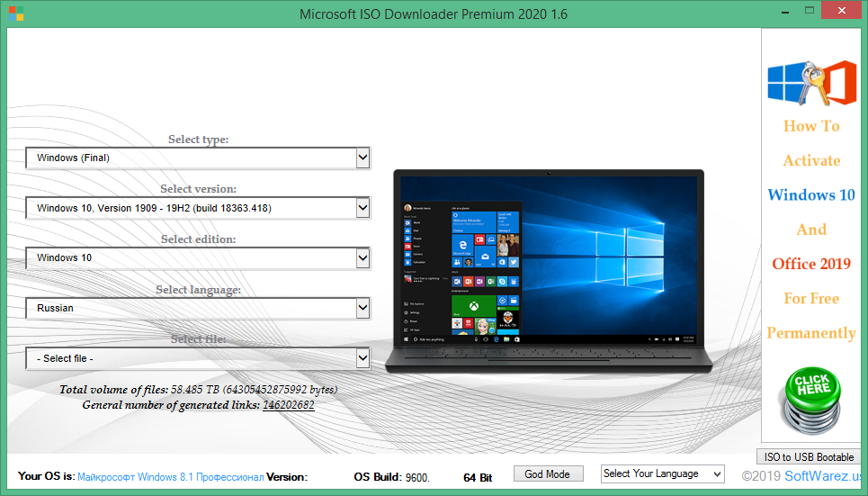
Task: Open the Select type dropdown arrow
Action: click(x=362, y=158)
